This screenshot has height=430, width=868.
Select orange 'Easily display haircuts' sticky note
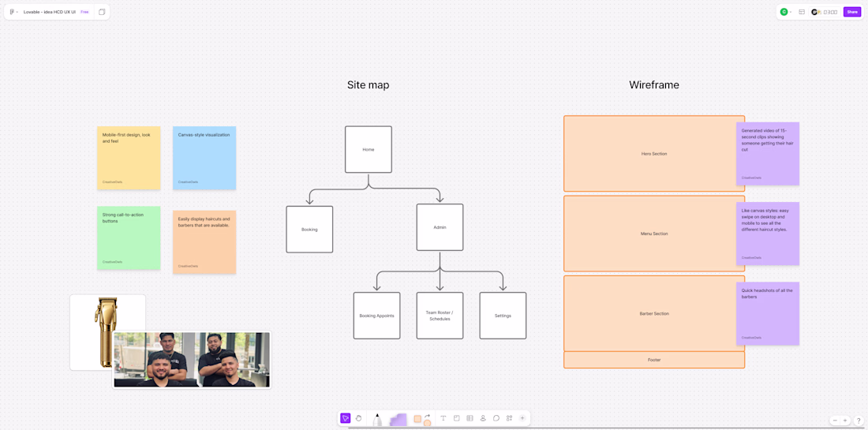pos(204,242)
